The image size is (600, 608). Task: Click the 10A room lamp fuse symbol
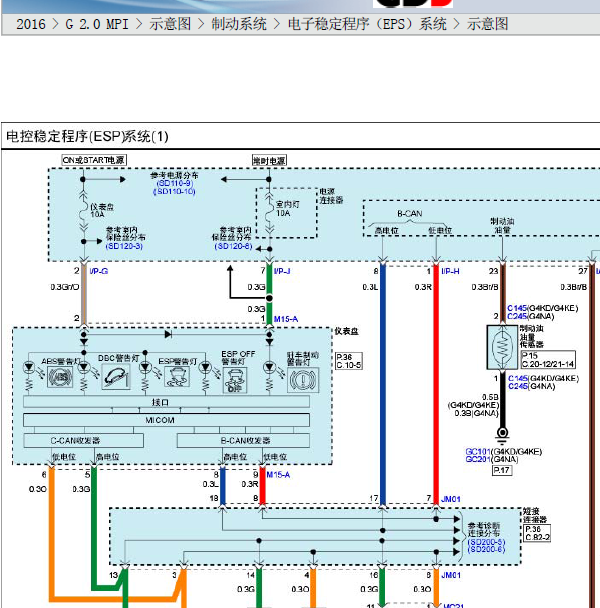[x=269, y=212]
